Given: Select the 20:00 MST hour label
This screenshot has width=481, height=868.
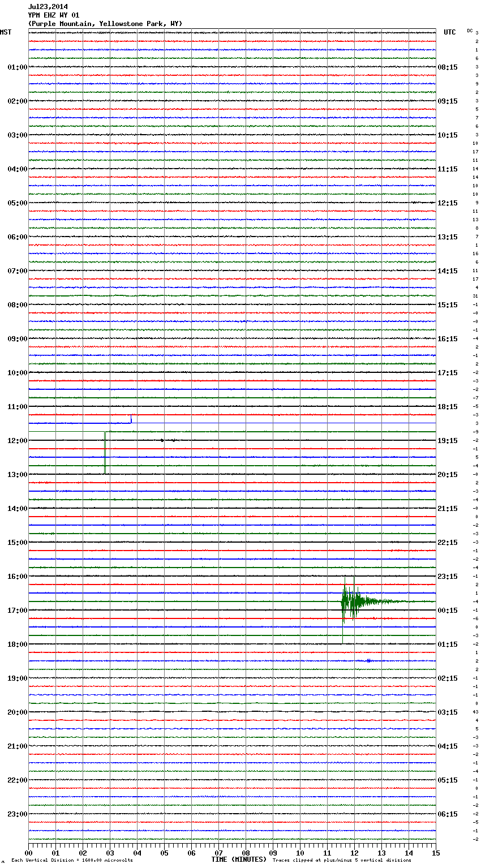Looking at the screenshot, I should (x=17, y=712).
